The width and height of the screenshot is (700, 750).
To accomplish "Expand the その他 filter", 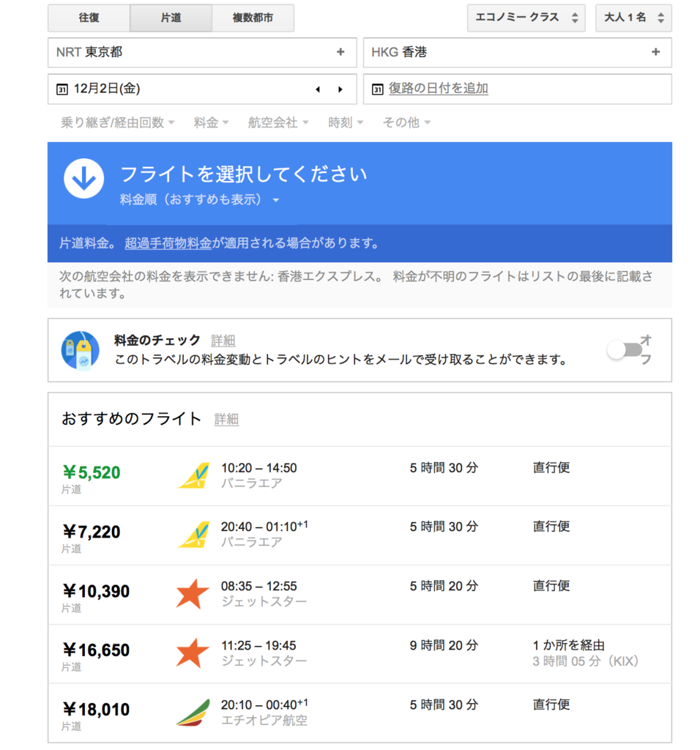I will [406, 123].
